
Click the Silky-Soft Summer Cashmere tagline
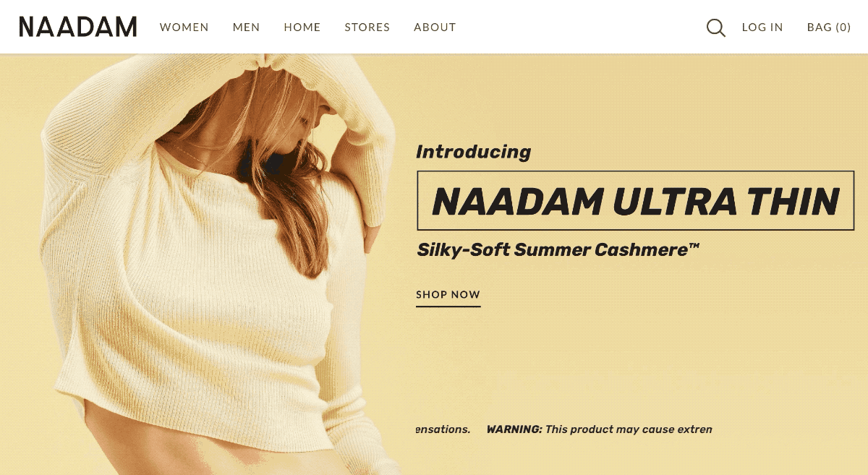pyautogui.click(x=553, y=250)
